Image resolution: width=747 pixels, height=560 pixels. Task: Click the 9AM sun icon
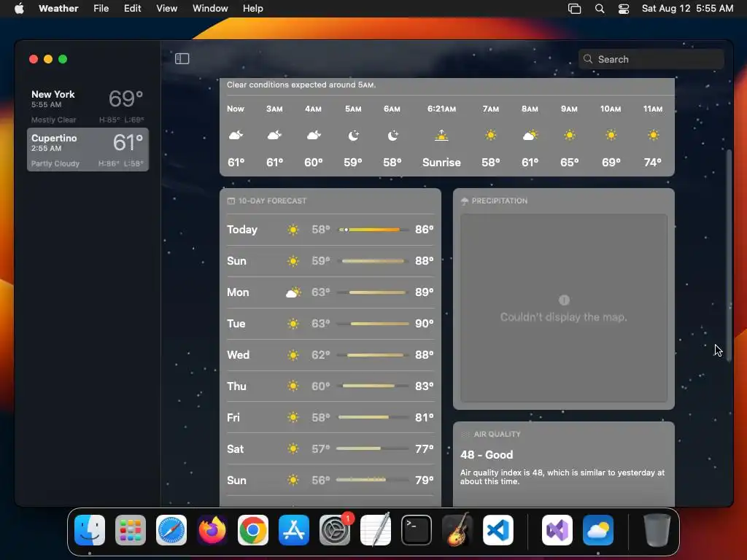point(569,135)
